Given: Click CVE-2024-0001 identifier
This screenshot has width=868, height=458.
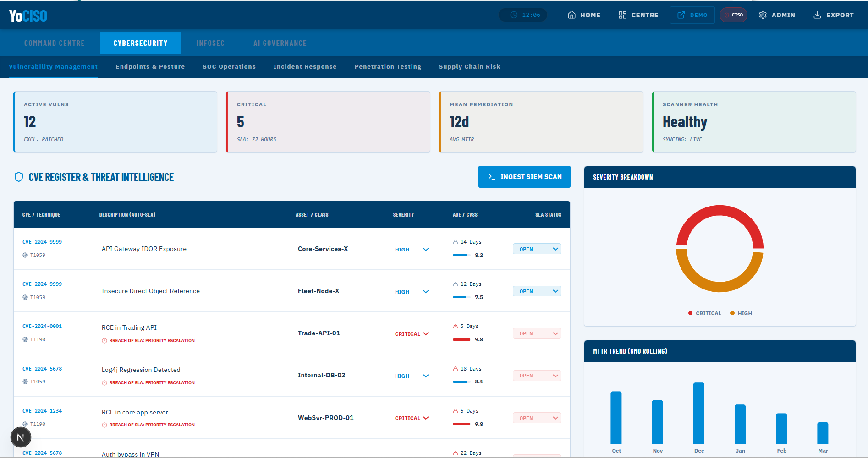Looking at the screenshot, I should (42, 326).
